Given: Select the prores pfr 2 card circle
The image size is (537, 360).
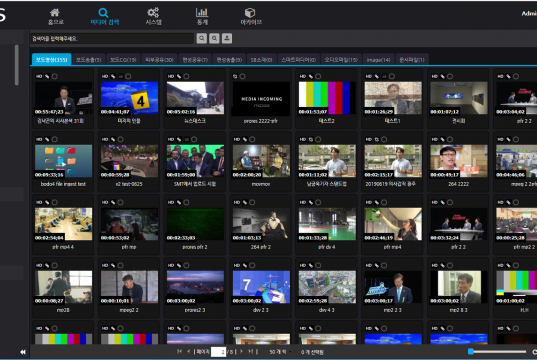Looking at the screenshot, I should (x=187, y=202).
